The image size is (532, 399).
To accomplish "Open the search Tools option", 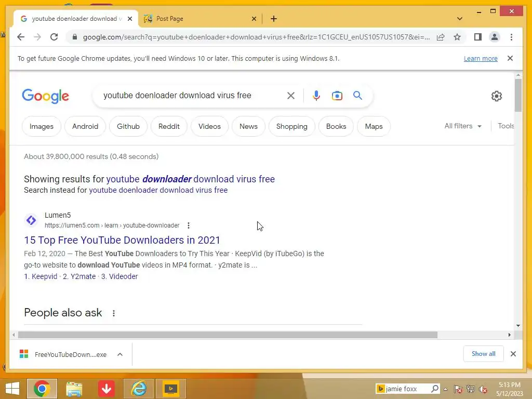I will (506, 126).
